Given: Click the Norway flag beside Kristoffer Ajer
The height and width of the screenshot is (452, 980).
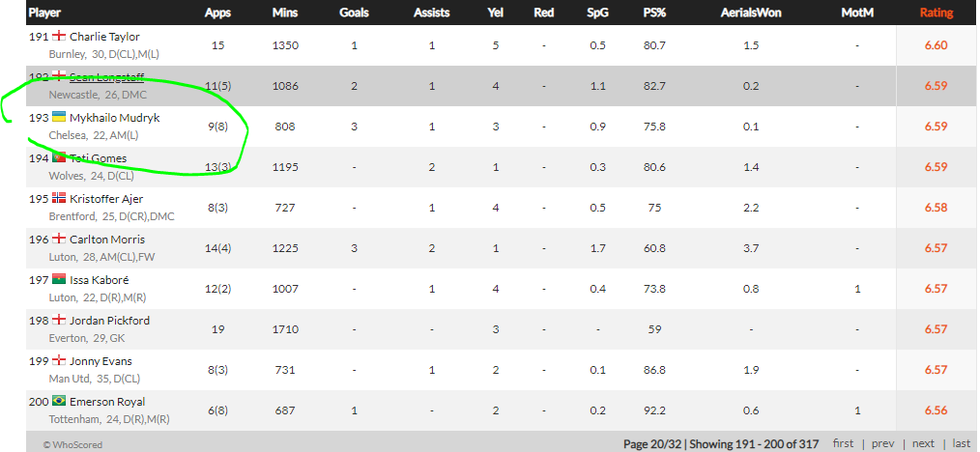Looking at the screenshot, I should click(x=58, y=199).
